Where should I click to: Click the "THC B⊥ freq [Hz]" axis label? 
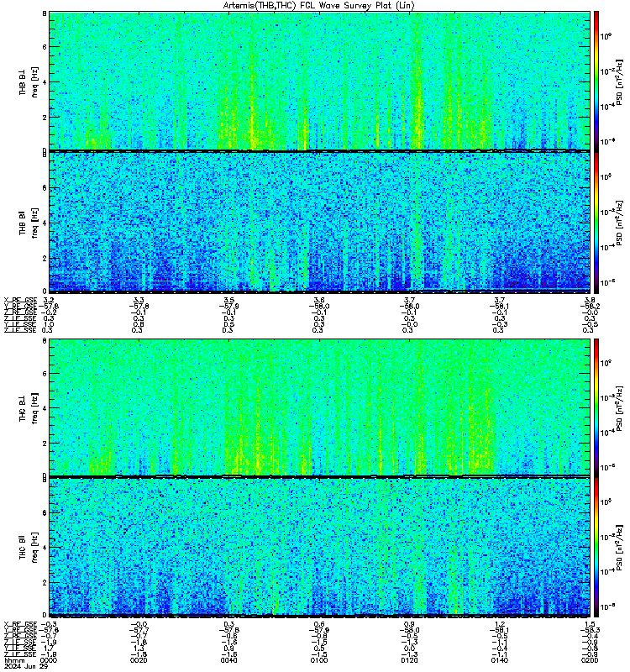point(29,408)
